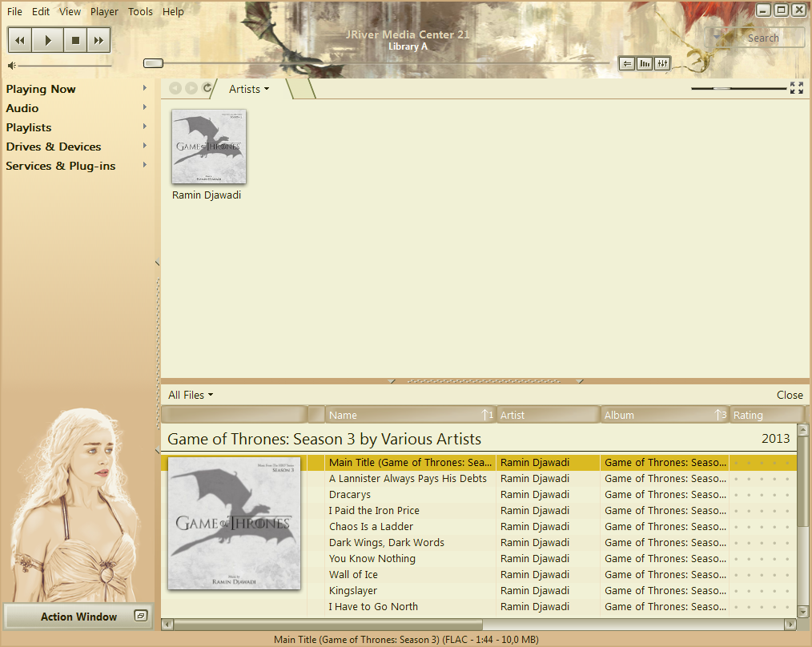Refresh the view with the reload icon
This screenshot has width=812, height=647.
(x=207, y=87)
